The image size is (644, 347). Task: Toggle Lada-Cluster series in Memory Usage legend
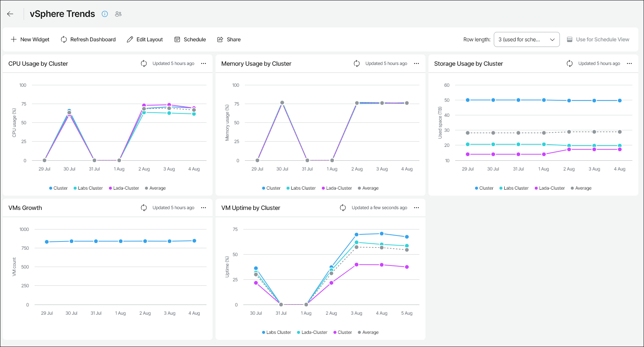point(337,188)
